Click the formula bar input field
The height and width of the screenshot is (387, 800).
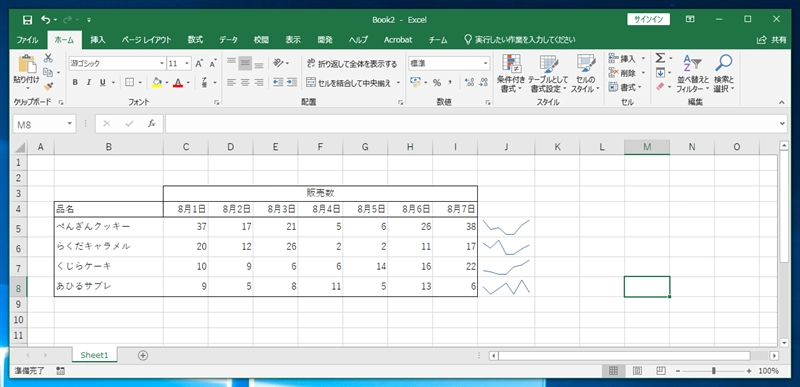tap(472, 124)
